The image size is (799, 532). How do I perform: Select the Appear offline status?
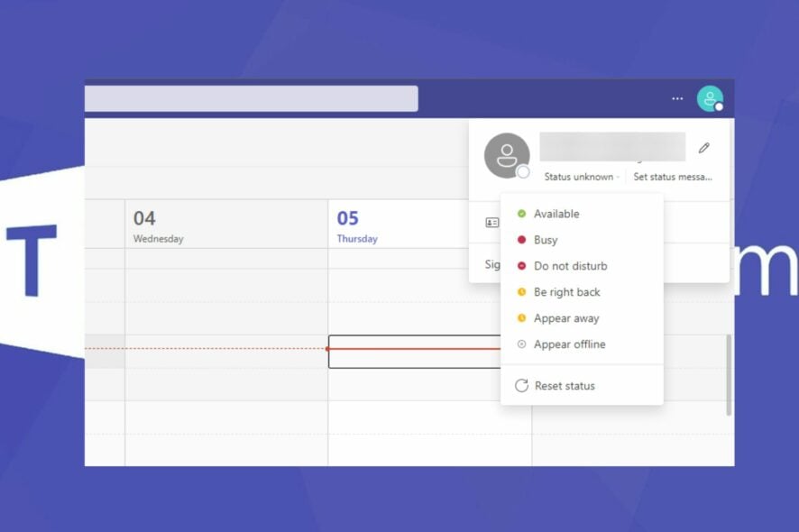569,344
